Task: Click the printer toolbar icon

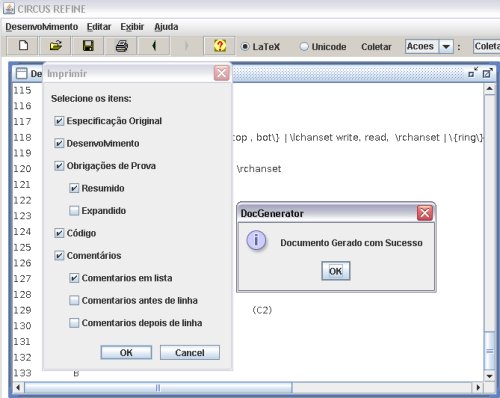Action: tap(121, 46)
